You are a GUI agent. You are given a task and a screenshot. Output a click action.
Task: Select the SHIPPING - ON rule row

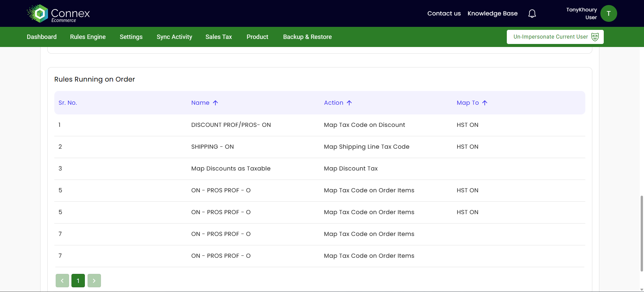[x=212, y=147]
